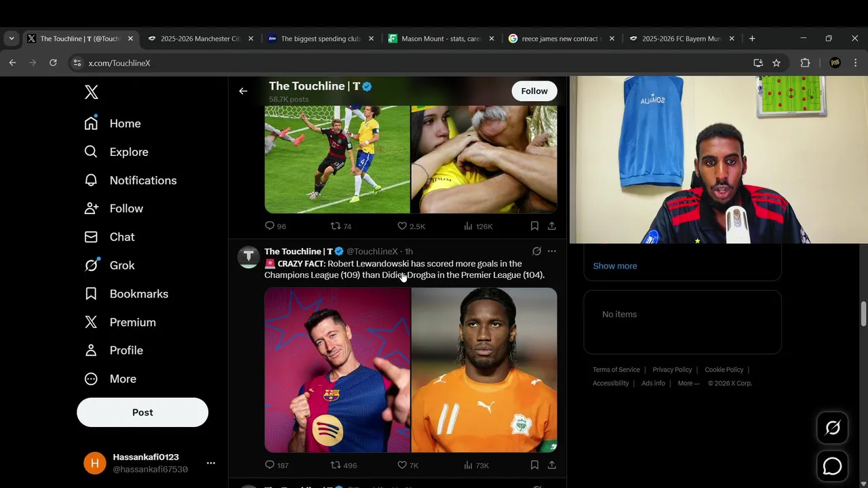The height and width of the screenshot is (488, 868).
Task: Like the post with 2.5K likes
Action: (x=411, y=226)
